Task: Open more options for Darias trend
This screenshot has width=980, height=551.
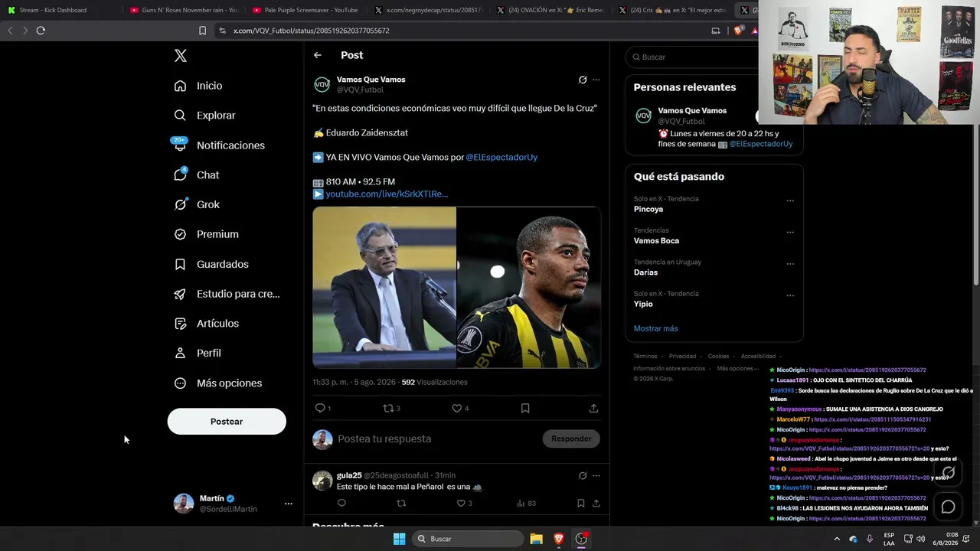Action: click(x=790, y=265)
